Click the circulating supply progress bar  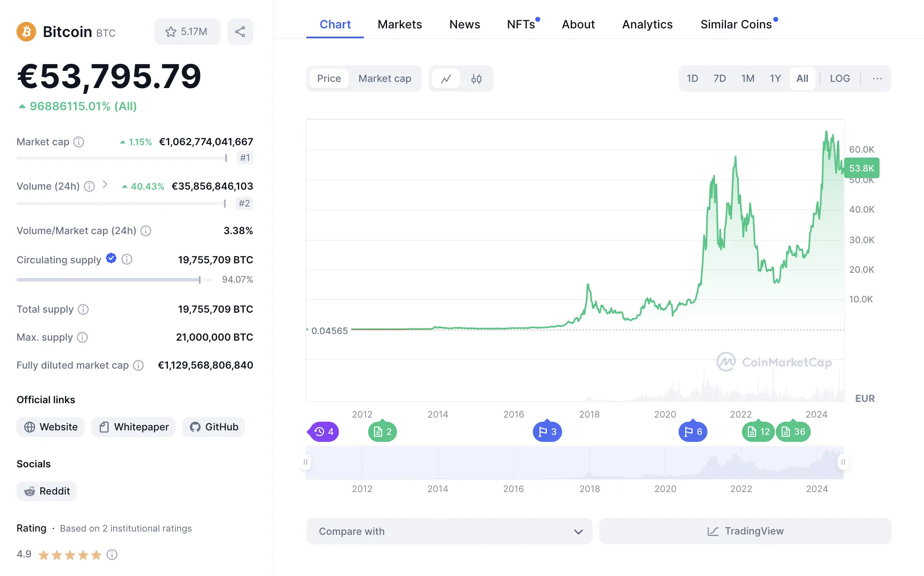[114, 280]
